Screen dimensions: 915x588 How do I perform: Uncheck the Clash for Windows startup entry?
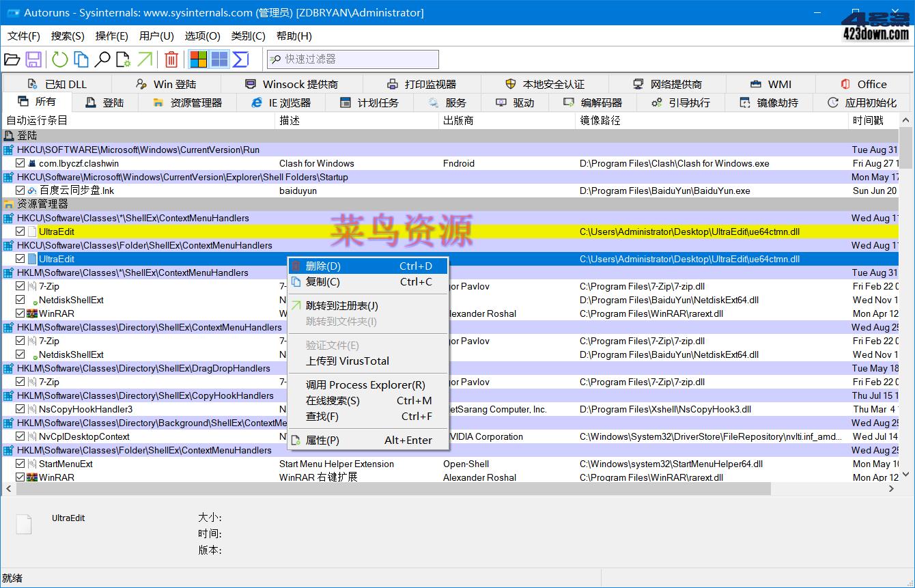coord(20,163)
